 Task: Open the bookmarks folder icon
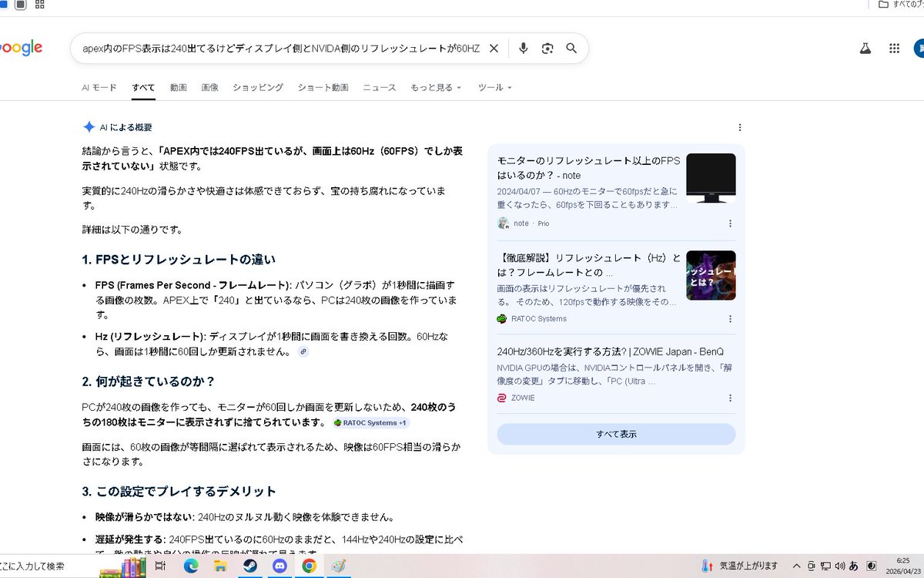883,5
